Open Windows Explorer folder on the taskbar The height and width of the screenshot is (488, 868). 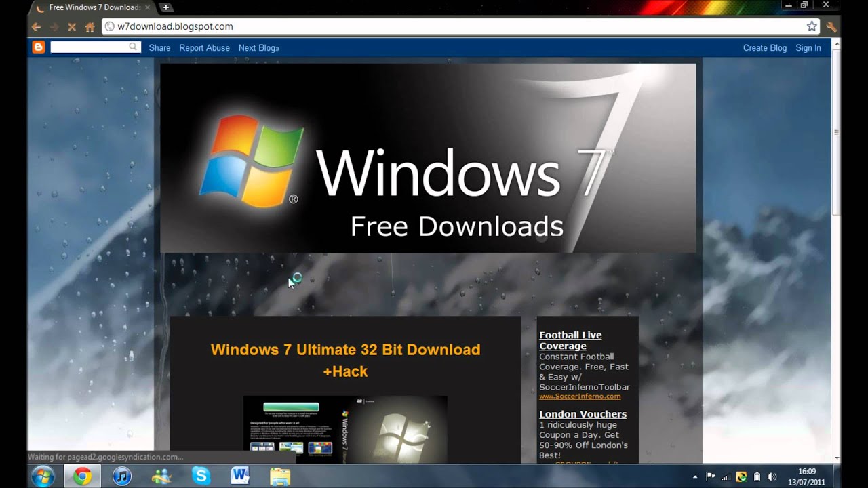(280, 476)
